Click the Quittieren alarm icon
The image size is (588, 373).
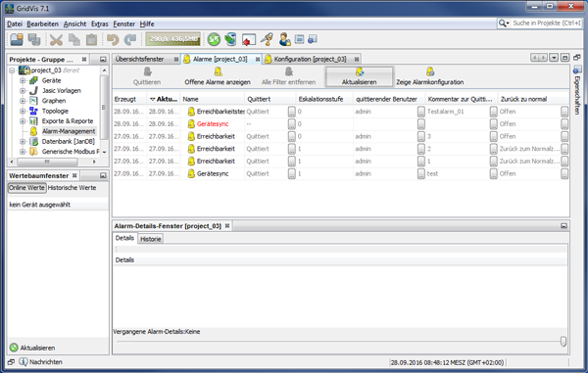tap(147, 71)
